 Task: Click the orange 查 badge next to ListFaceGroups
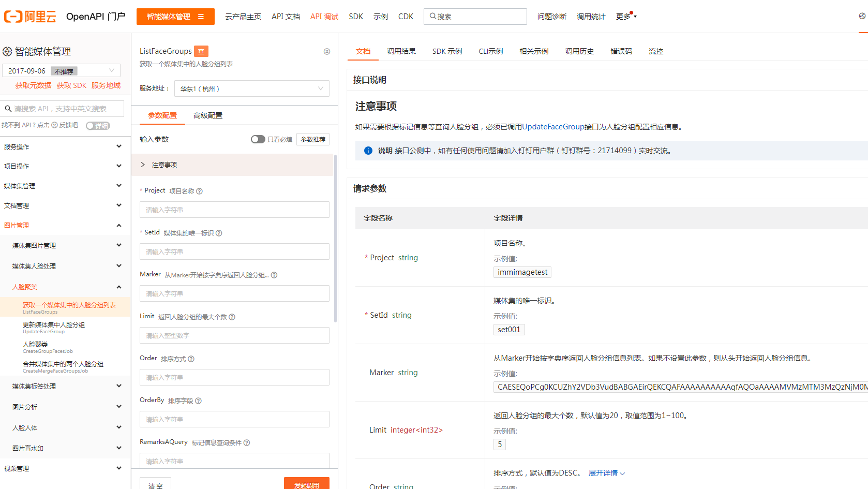201,51
